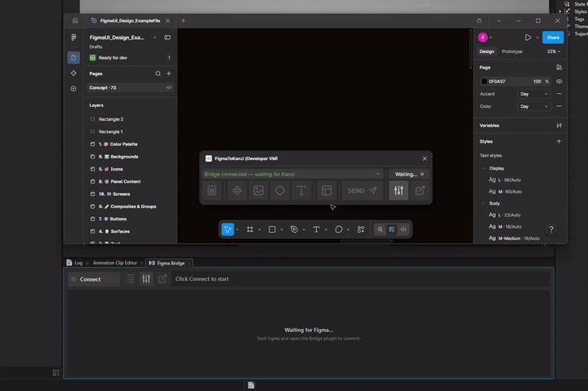Image resolution: width=588 pixels, height=391 pixels.
Task: Click the SEND button in plugin
Action: [x=363, y=190]
